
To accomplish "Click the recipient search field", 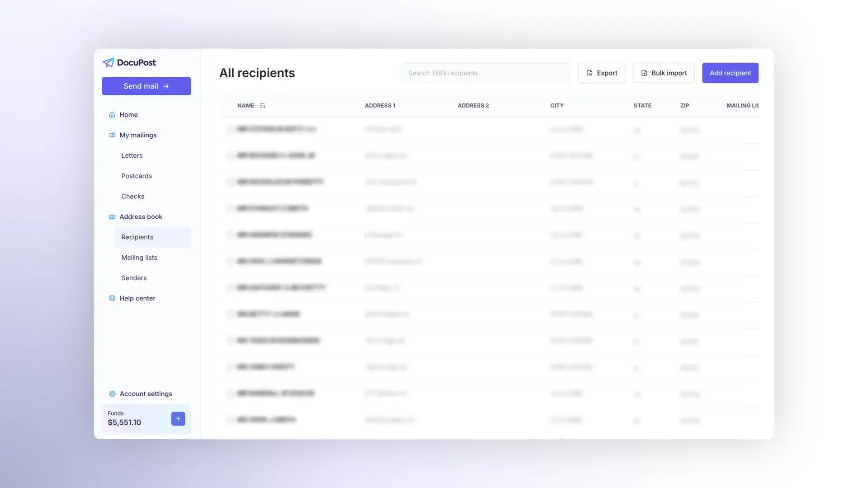I will 485,73.
